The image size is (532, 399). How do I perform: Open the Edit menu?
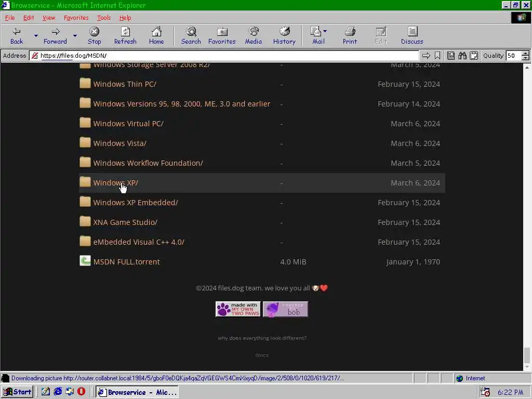[29, 18]
